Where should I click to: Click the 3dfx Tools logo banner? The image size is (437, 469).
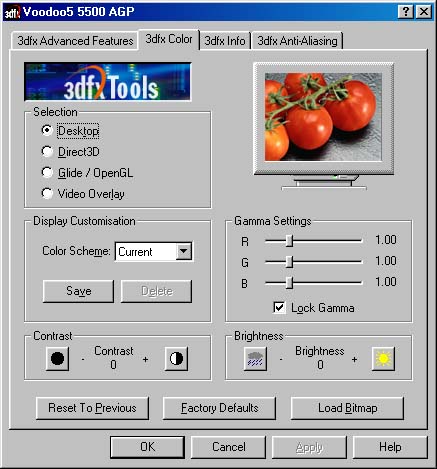tap(107, 82)
